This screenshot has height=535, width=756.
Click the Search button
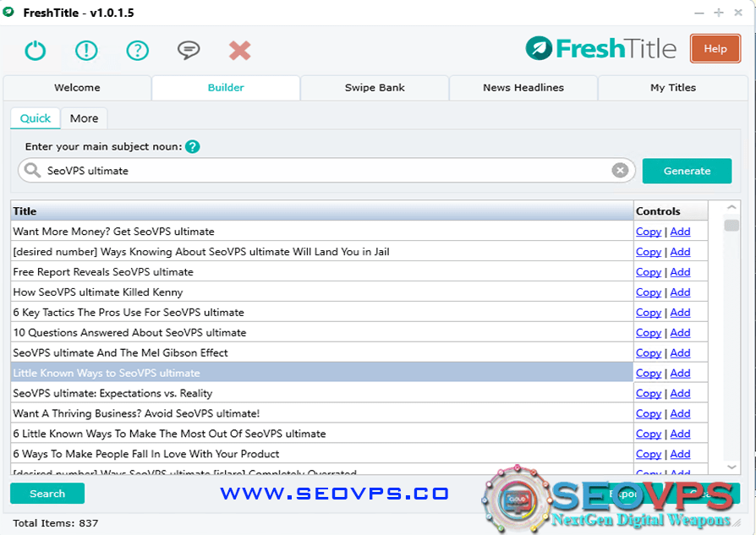coord(47,494)
